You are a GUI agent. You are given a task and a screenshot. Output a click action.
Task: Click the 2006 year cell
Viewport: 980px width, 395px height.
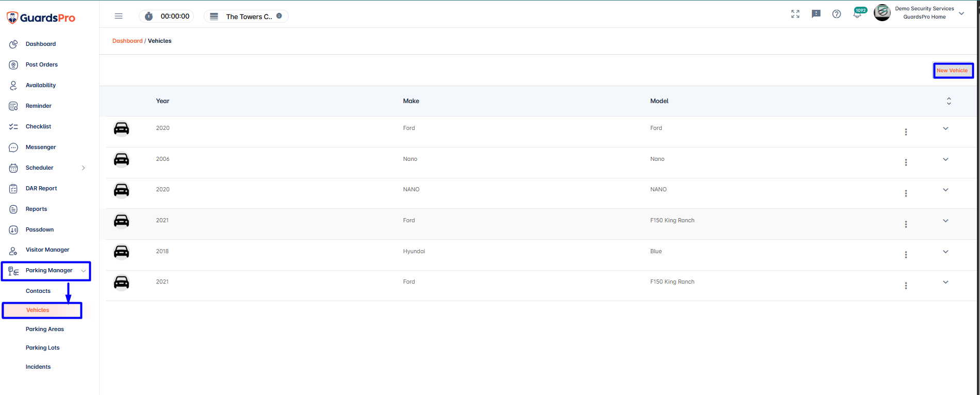(x=162, y=159)
